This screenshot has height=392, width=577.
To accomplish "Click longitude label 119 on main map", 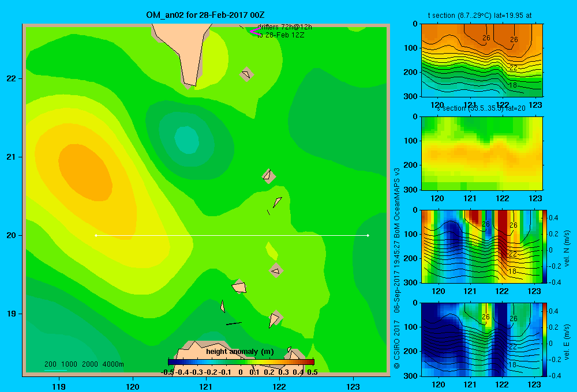I will (59, 386).
